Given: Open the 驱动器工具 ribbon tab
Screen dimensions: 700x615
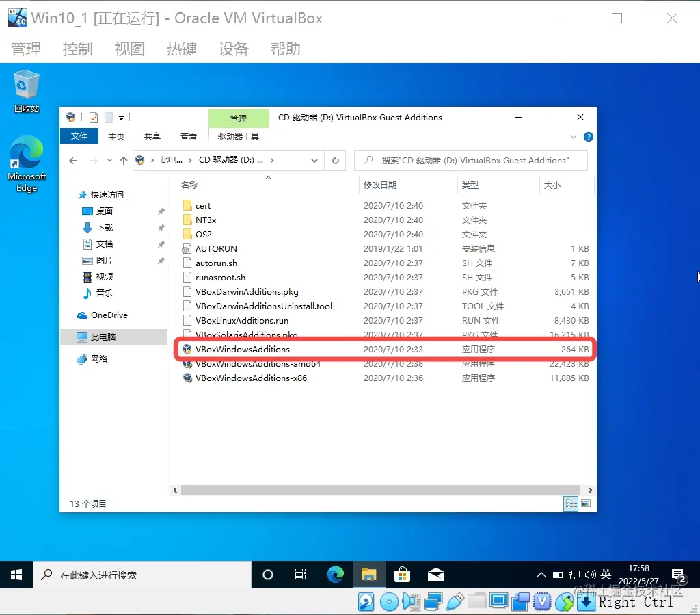Looking at the screenshot, I should pos(239,137).
